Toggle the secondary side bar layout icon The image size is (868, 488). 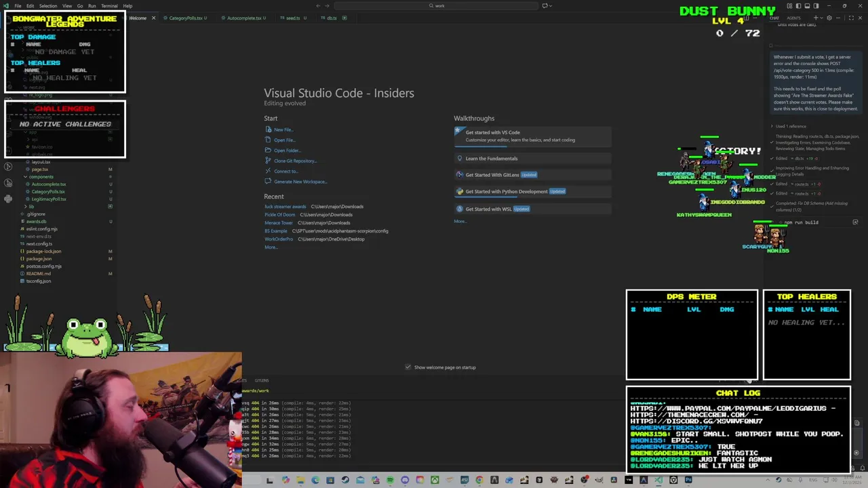814,6
